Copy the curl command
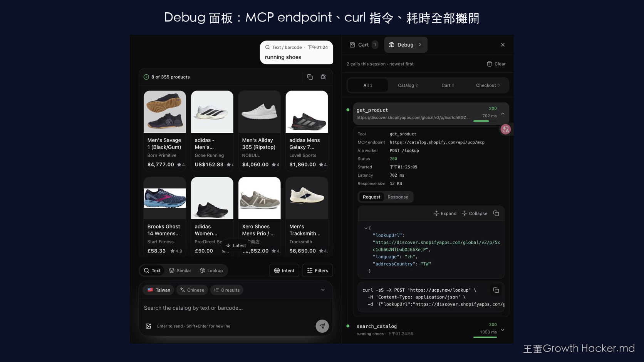 [496, 290]
